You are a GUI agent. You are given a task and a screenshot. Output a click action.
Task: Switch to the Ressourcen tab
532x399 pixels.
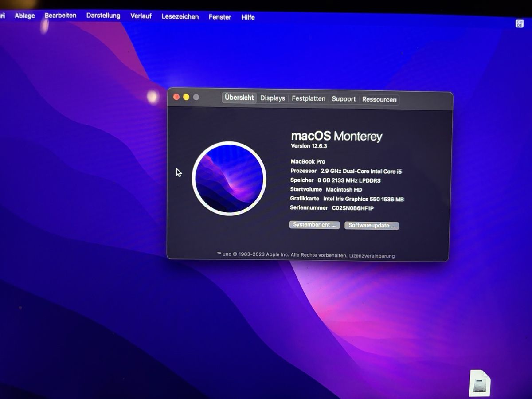[379, 99]
